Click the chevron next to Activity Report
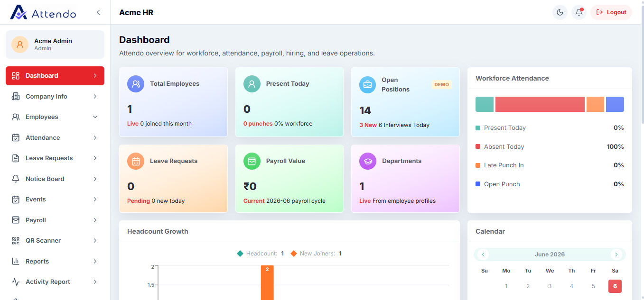This screenshot has height=300, width=644. [95, 282]
